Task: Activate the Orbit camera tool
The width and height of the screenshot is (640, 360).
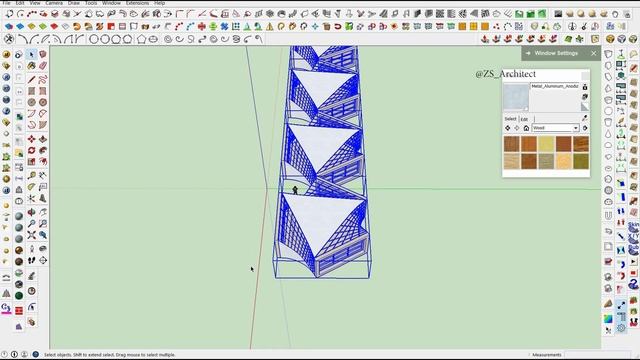Action: (x=31, y=212)
